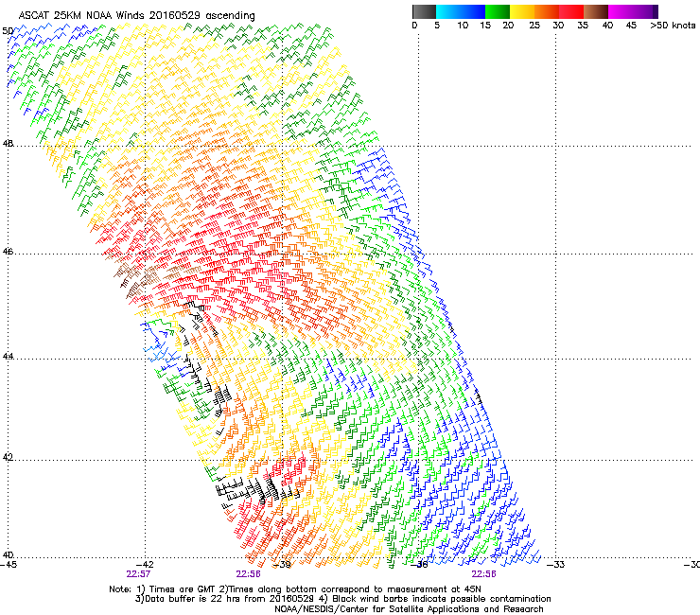This screenshot has width=700, height=615.
Task: Click the '25' legend scale label
Action: tap(534, 26)
